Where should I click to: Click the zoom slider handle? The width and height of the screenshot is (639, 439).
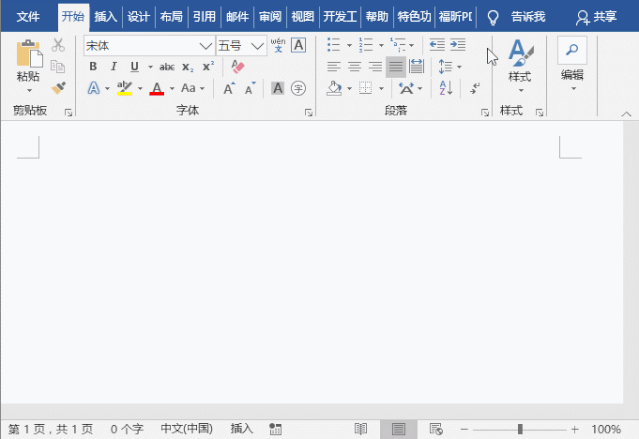pyautogui.click(x=520, y=429)
